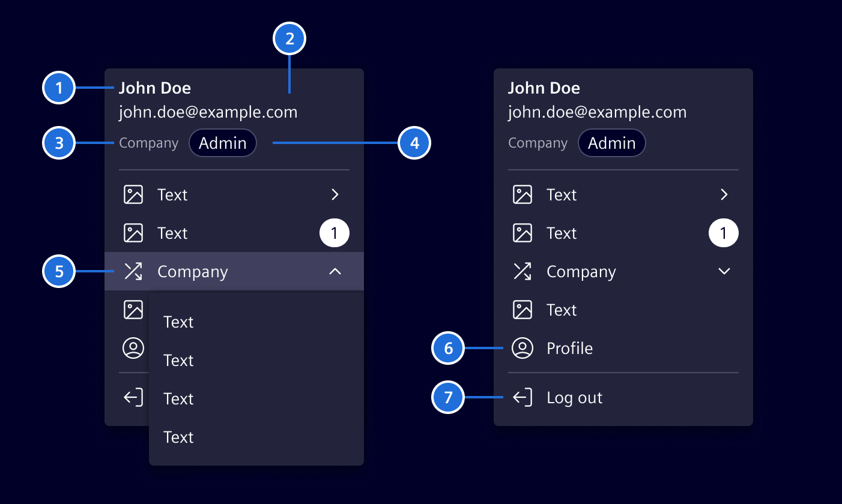Click the partially hidden logout icon in left menu
The width and height of the screenshot is (842, 504).
pyautogui.click(x=133, y=398)
